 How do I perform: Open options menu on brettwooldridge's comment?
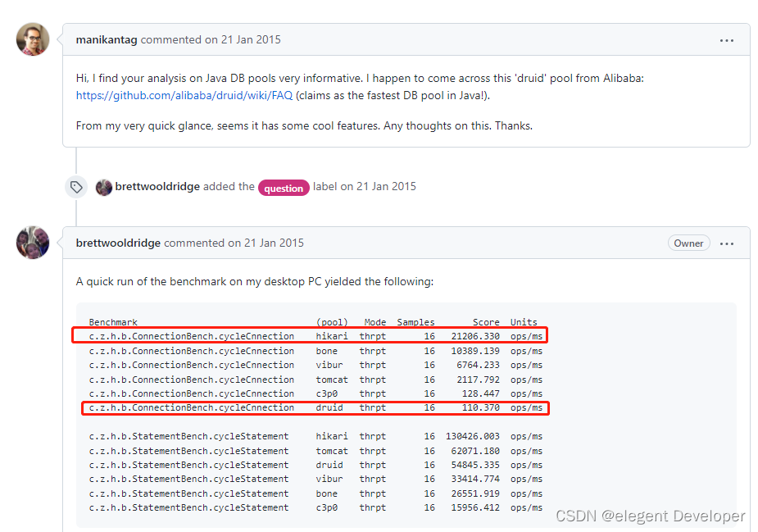click(727, 243)
